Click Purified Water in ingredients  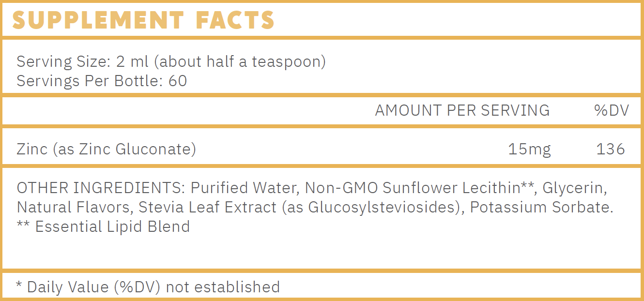tap(245, 188)
